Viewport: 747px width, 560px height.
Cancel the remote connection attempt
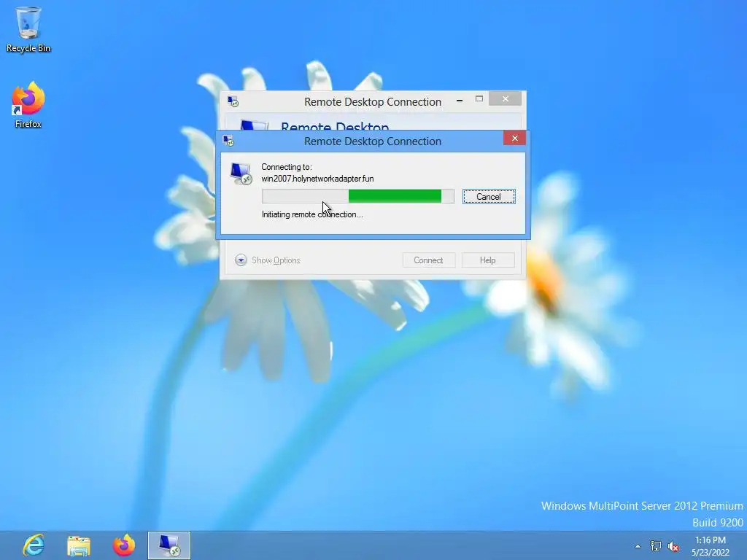pyautogui.click(x=489, y=197)
